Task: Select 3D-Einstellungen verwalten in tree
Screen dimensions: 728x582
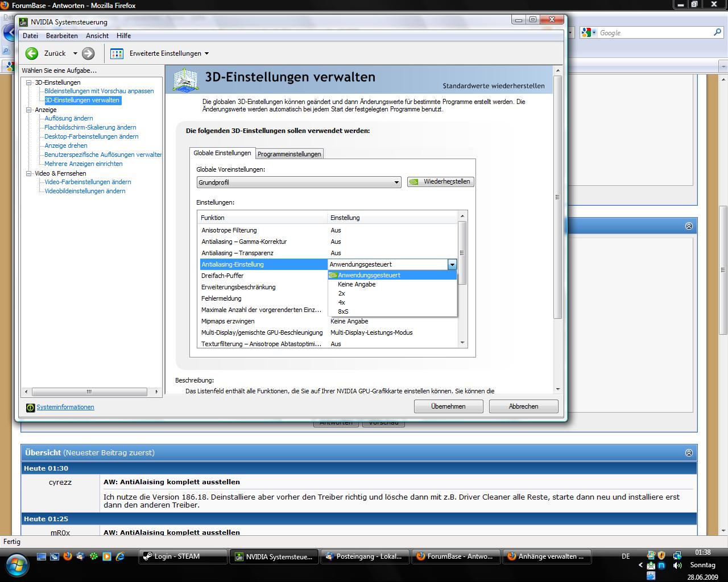Action: (x=82, y=100)
